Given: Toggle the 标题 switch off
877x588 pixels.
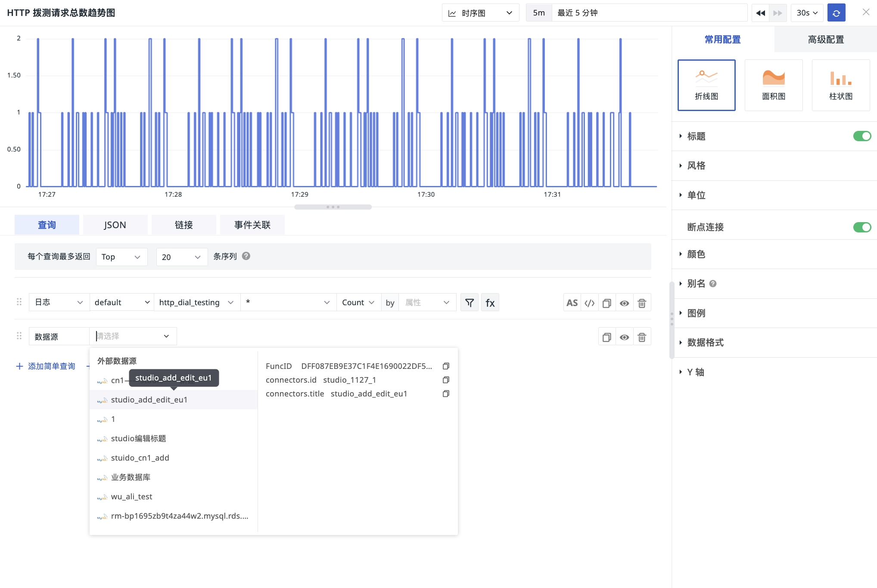Looking at the screenshot, I should [x=862, y=136].
